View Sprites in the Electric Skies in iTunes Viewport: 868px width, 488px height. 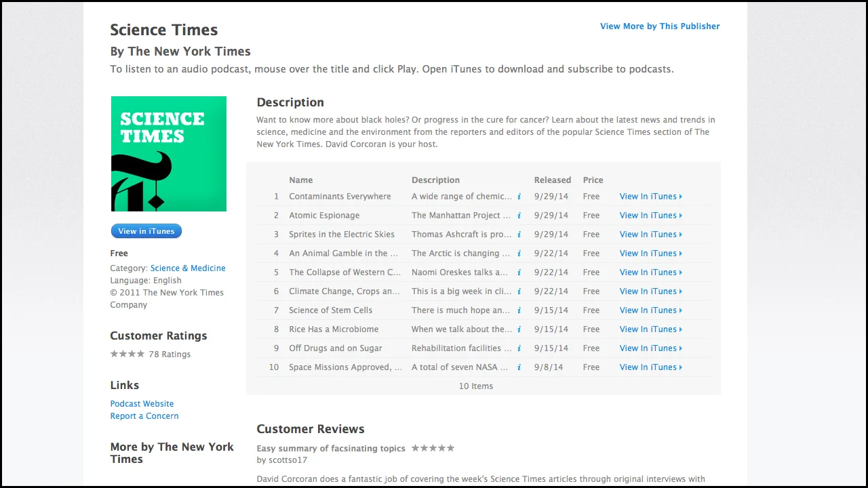(651, 235)
